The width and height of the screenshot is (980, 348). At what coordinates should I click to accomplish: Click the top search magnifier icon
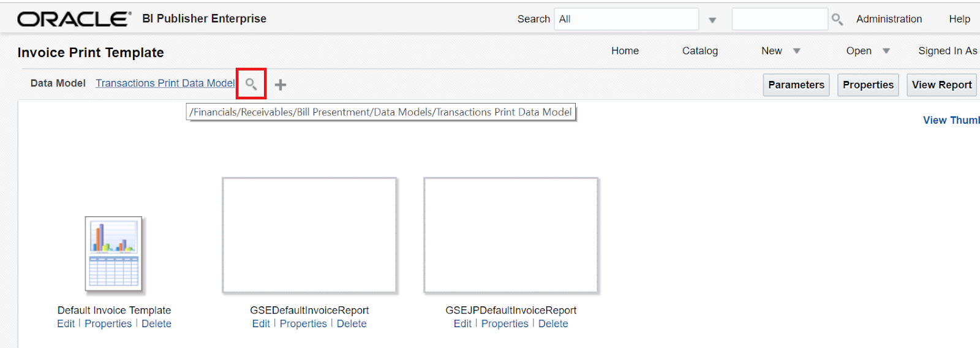pos(837,20)
